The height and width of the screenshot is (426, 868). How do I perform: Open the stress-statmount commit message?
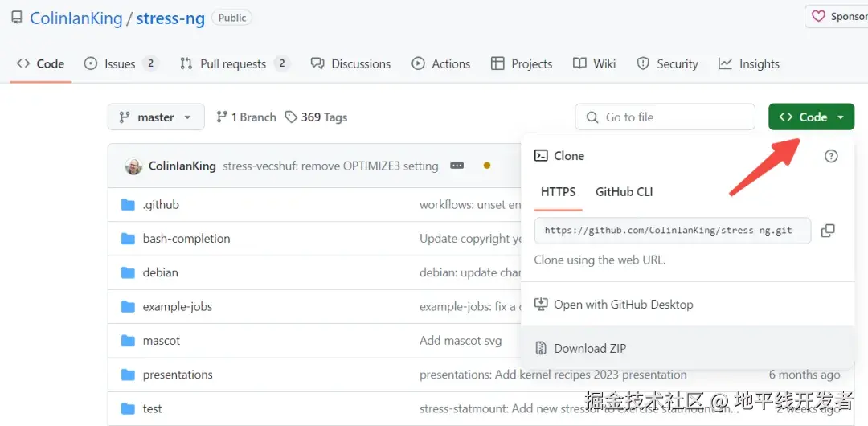point(579,408)
